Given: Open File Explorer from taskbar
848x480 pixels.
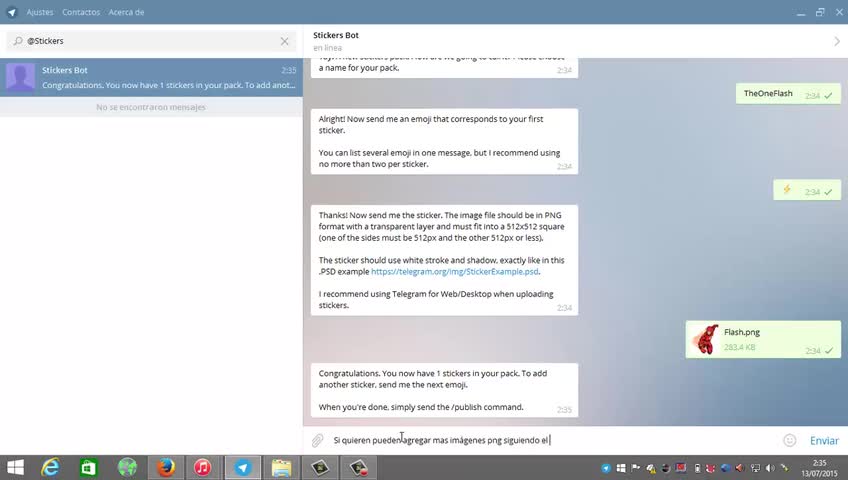Looking at the screenshot, I should (281, 468).
